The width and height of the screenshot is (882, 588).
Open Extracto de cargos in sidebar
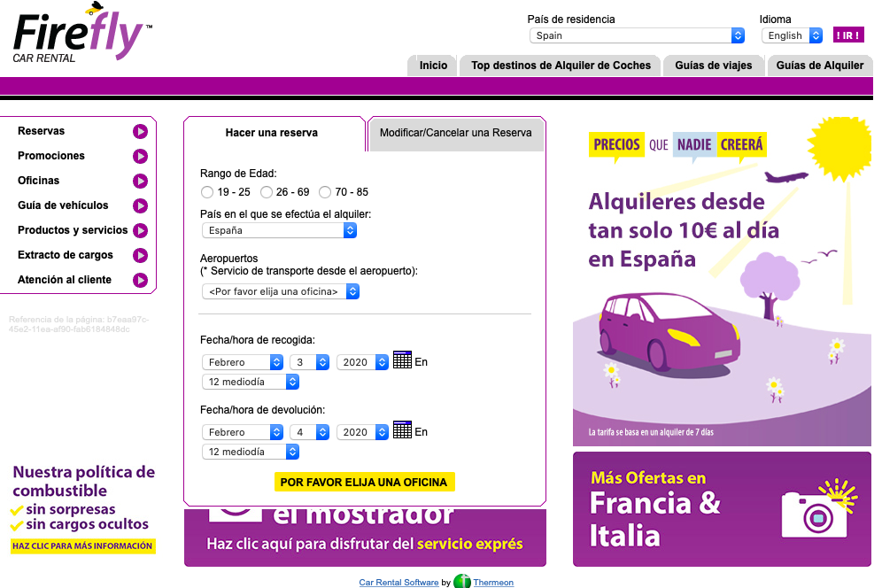tap(66, 255)
